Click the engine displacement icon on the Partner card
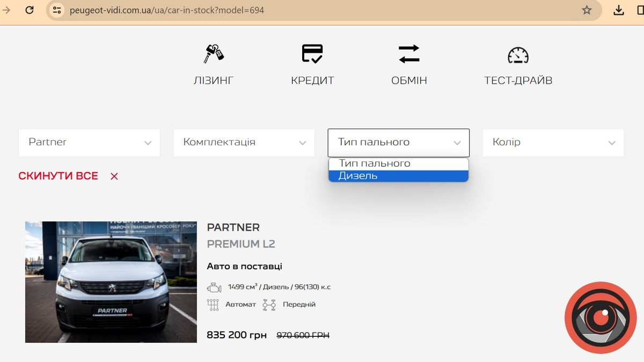The width and height of the screenshot is (644, 362). coord(215,286)
